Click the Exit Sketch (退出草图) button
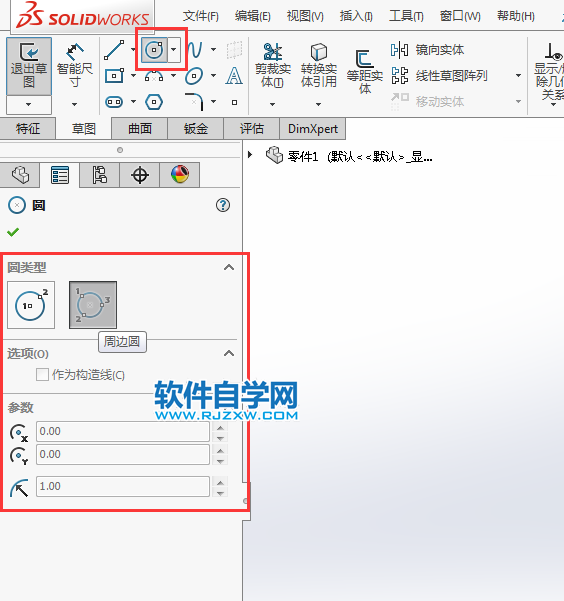The width and height of the screenshot is (564, 601). click(29, 66)
